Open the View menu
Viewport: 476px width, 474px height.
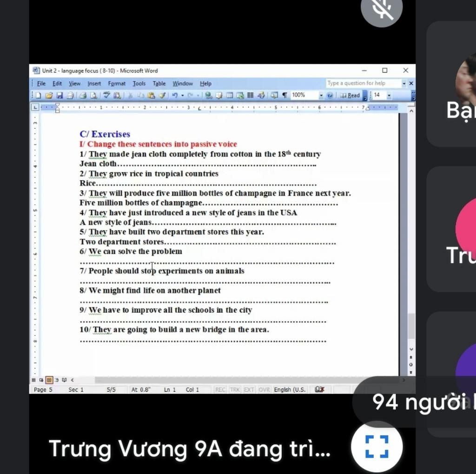click(x=74, y=84)
